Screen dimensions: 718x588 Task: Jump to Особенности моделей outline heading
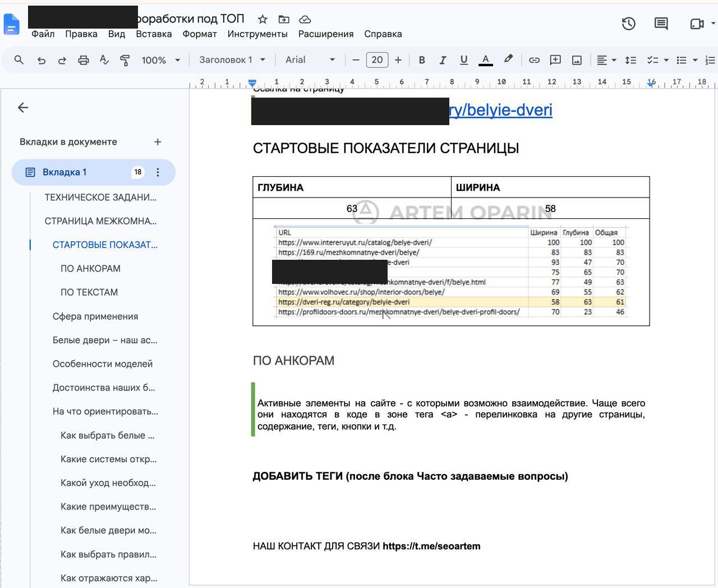tap(103, 364)
